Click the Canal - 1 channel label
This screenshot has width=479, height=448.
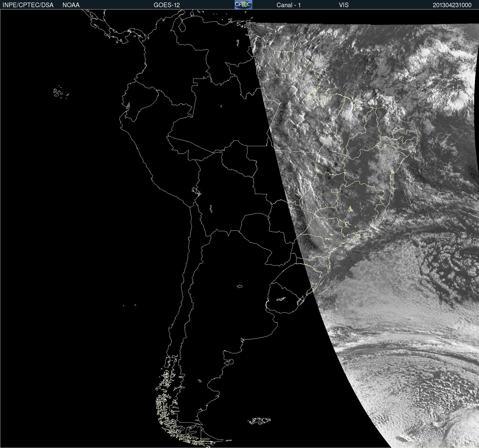click(x=288, y=5)
